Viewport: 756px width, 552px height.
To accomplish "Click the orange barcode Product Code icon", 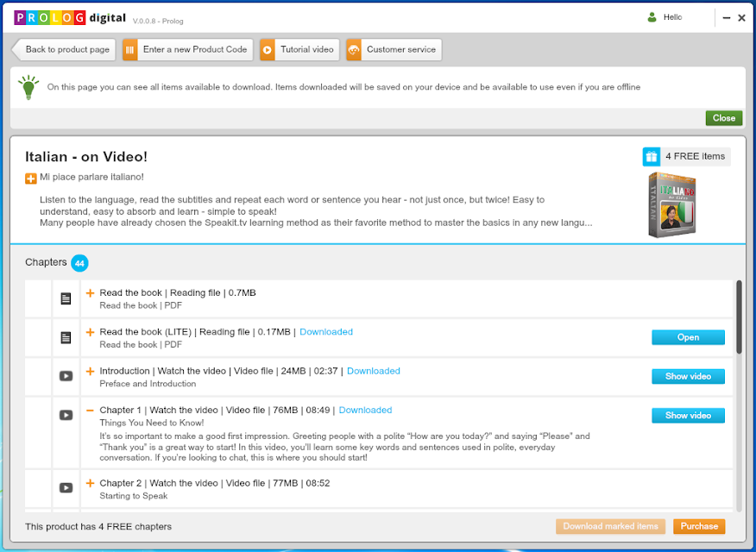I will (130, 50).
